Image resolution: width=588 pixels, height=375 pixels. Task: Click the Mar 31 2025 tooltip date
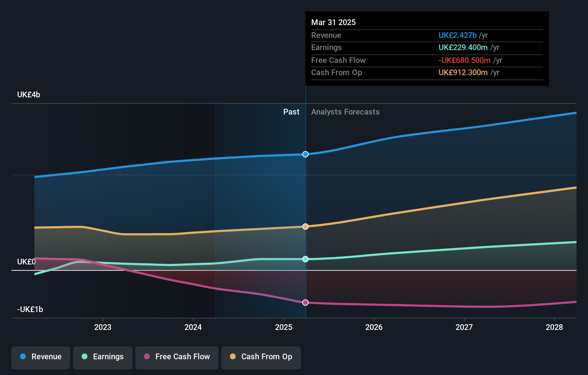[333, 23]
